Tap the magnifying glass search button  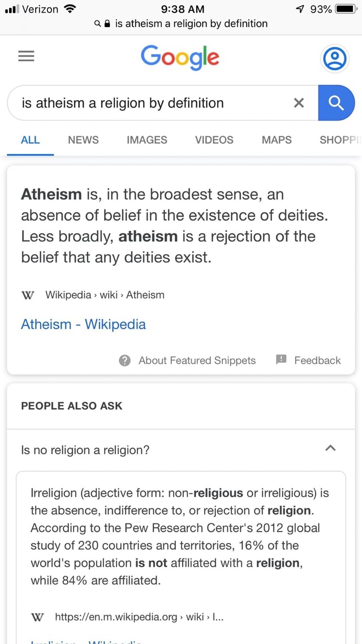tap(337, 102)
